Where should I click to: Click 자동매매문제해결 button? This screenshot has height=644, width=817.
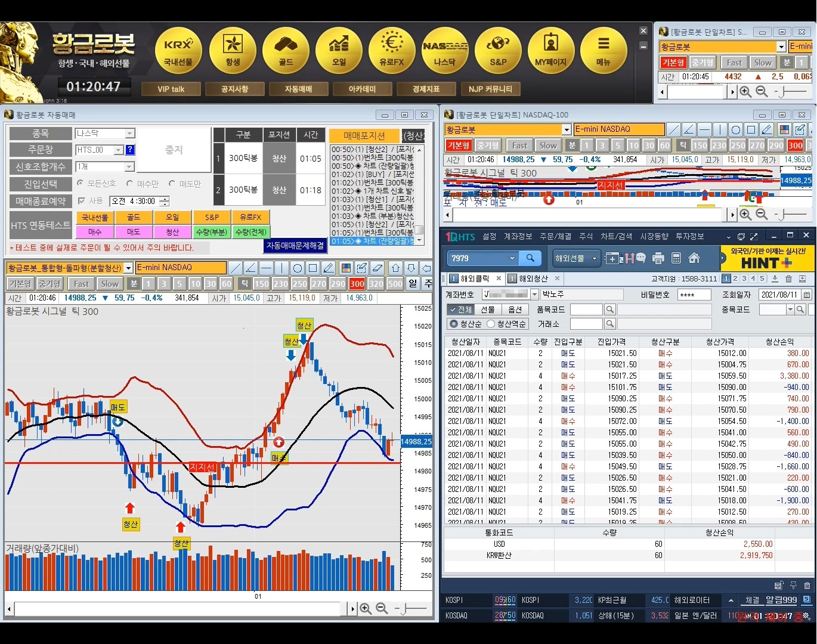(x=295, y=245)
